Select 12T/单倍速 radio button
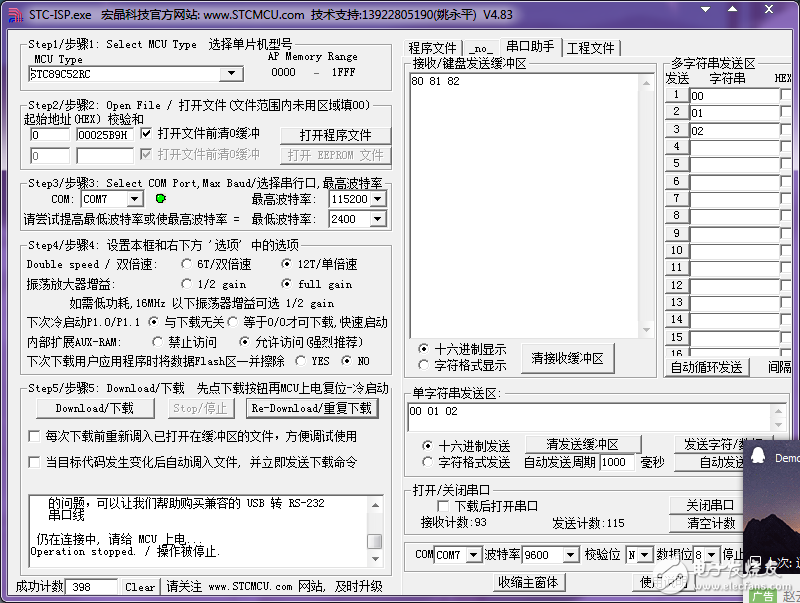The width and height of the screenshot is (800, 603). click(x=287, y=264)
